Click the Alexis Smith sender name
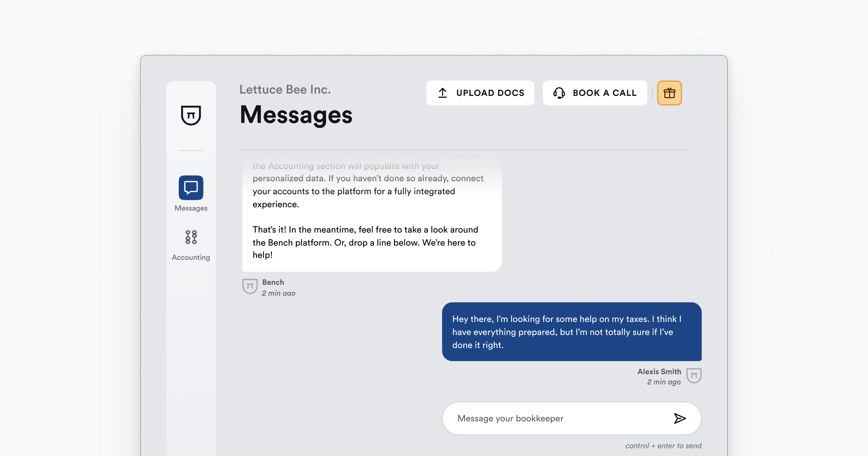The height and width of the screenshot is (456, 868). click(x=659, y=372)
